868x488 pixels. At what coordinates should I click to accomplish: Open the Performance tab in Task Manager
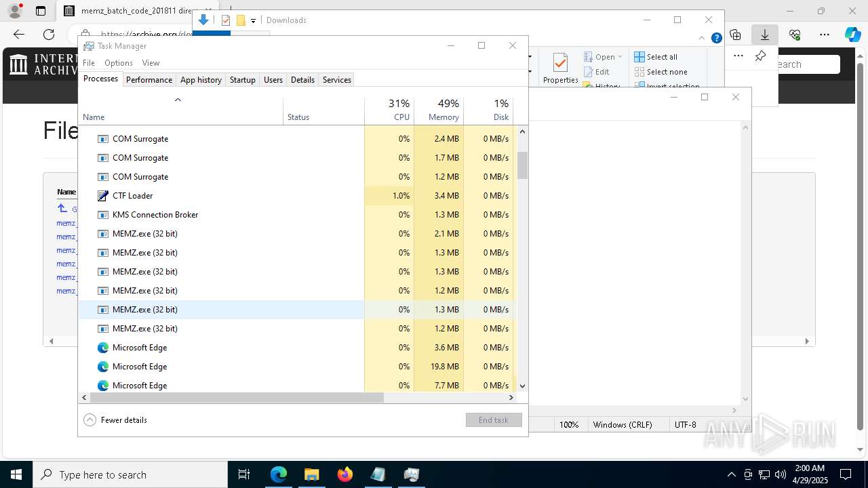click(x=149, y=79)
